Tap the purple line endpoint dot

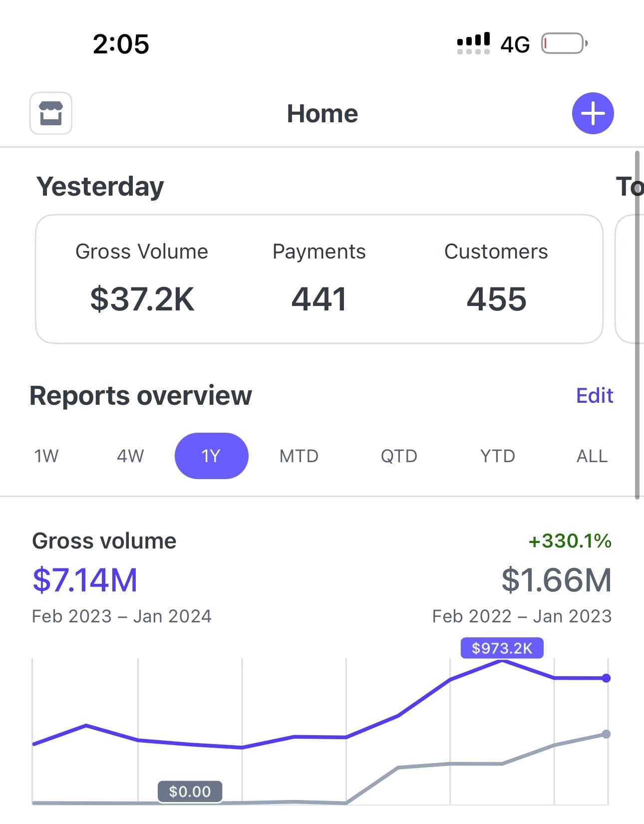[606, 678]
